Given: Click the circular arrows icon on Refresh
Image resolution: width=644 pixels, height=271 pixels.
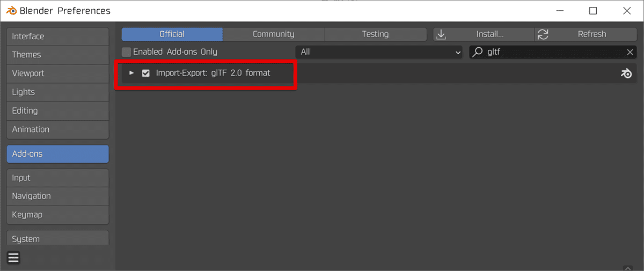Looking at the screenshot, I should coord(543,34).
